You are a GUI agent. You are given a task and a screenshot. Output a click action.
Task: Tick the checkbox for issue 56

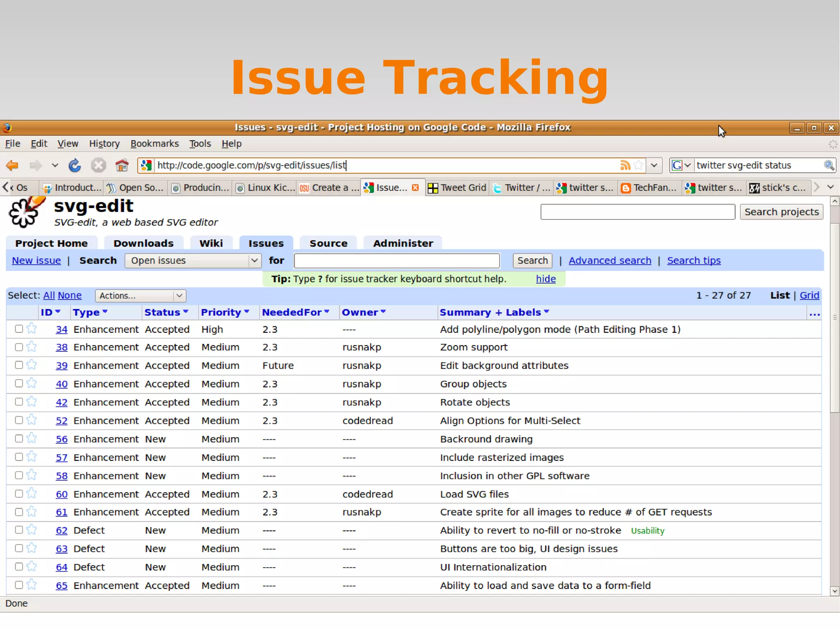(x=19, y=439)
